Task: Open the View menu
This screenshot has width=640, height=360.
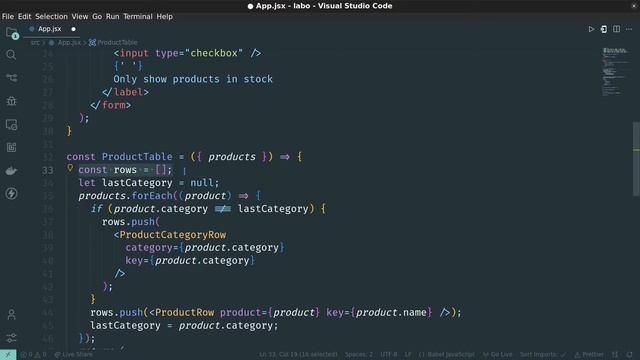Action: pyautogui.click(x=80, y=17)
